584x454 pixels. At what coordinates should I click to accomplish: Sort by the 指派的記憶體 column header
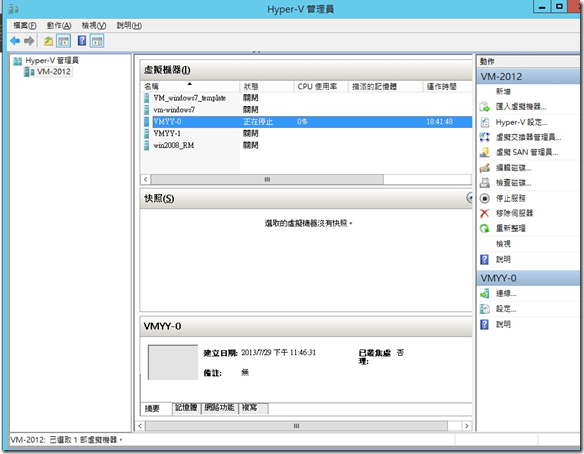385,86
